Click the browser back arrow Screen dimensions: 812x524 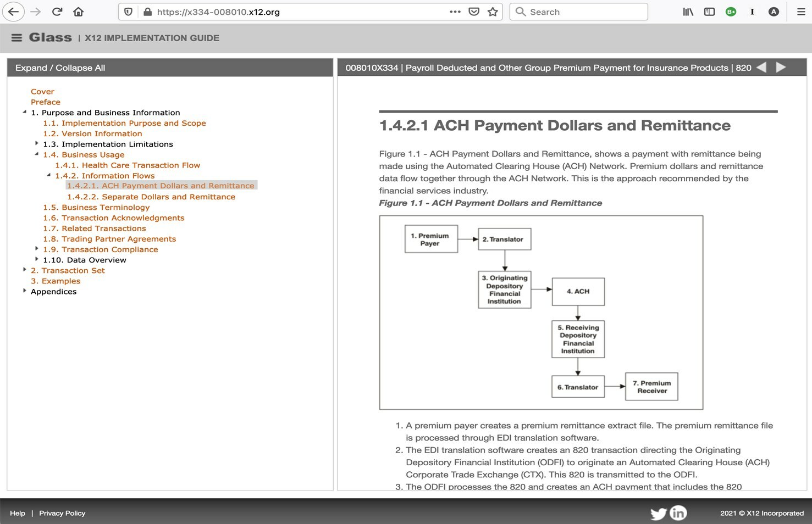click(x=13, y=12)
